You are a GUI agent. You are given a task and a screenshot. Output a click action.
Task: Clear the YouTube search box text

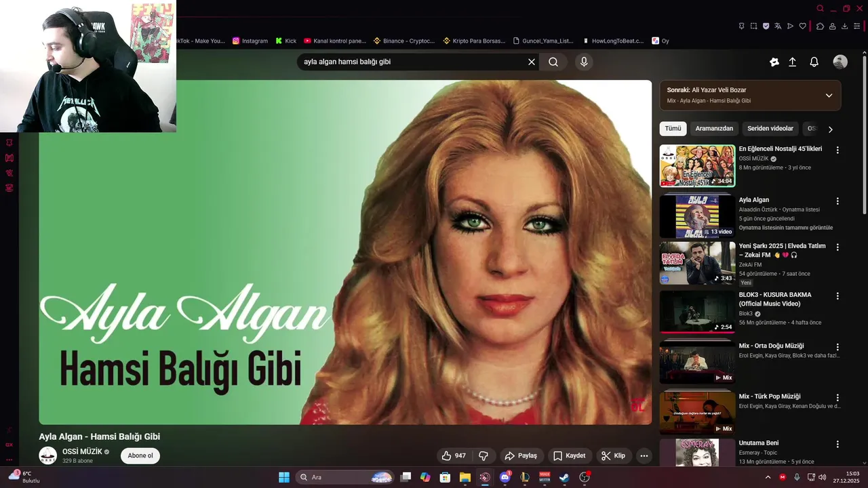(532, 62)
